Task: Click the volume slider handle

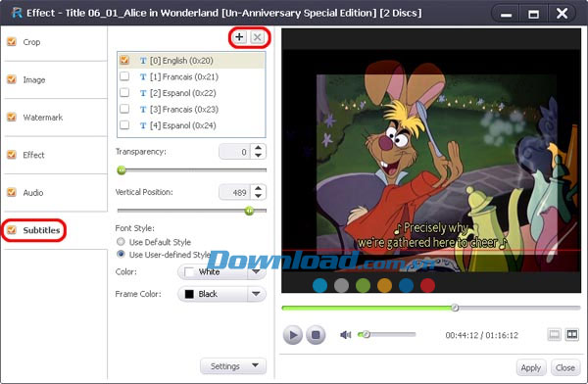Action: point(366,334)
